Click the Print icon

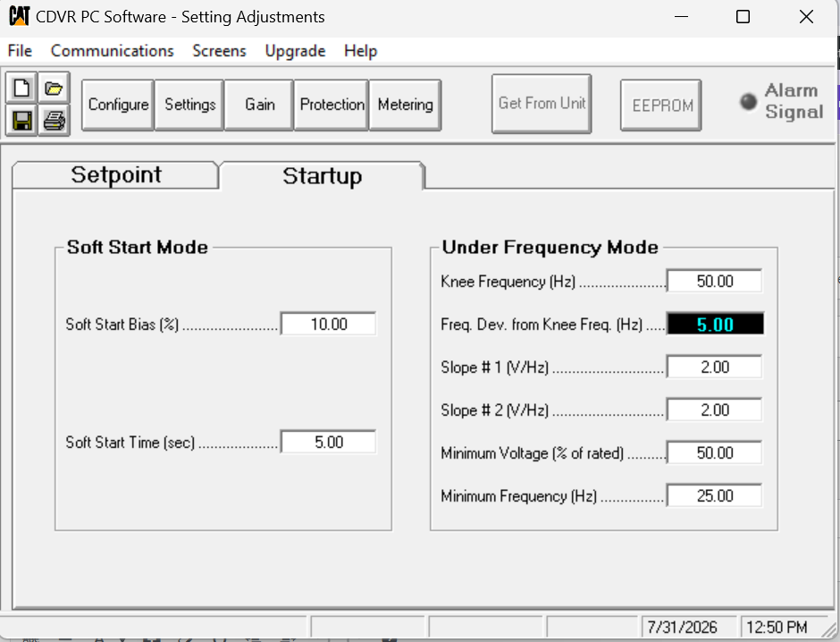click(54, 121)
